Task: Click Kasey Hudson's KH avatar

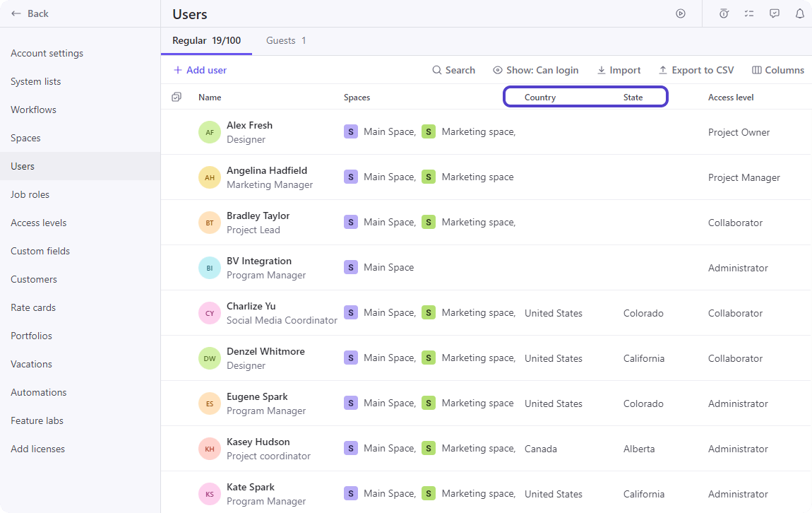Action: pos(210,449)
